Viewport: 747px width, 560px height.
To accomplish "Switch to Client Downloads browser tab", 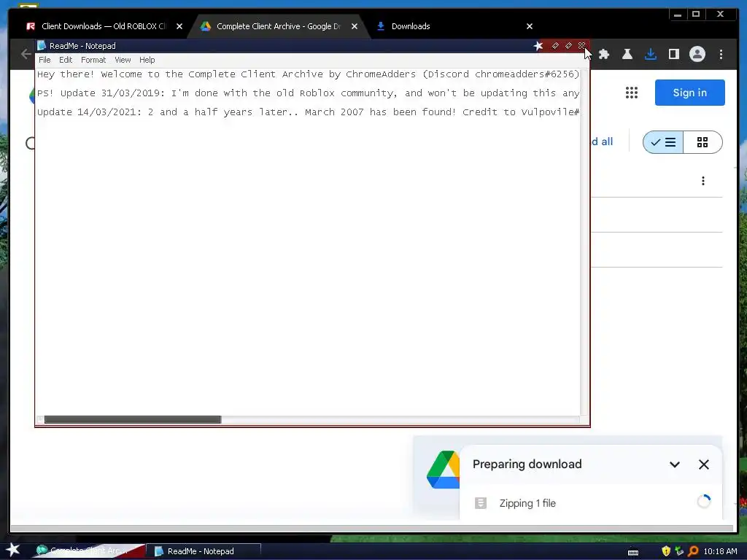I will click(104, 26).
